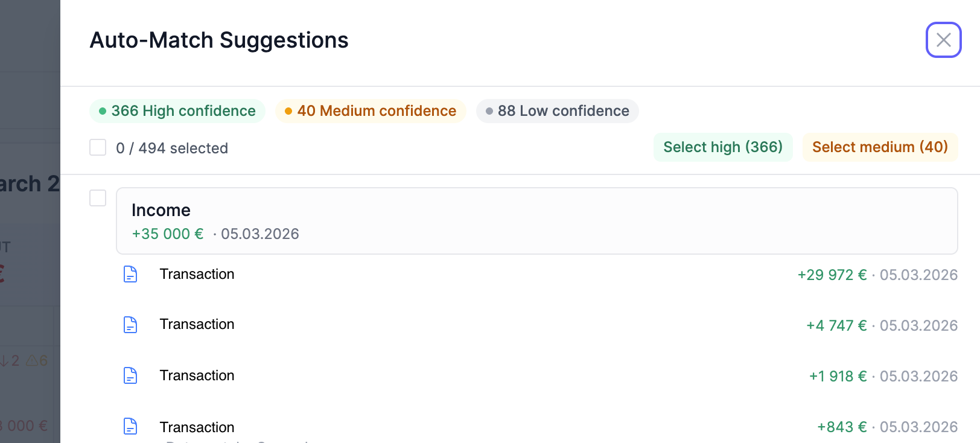Click the X icon to dismiss Auto-Match Suggestions
This screenshot has height=443, width=980.
943,40
